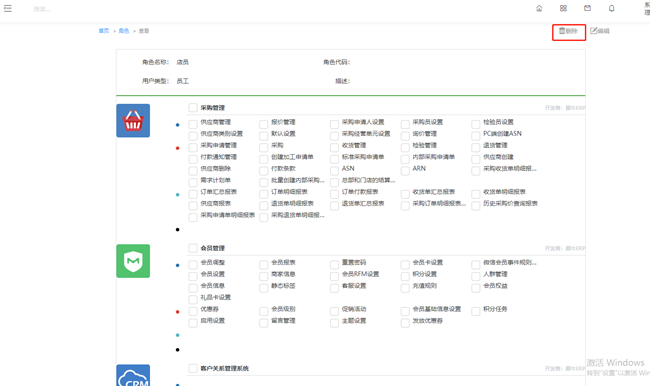
Task: Tick the 发放优惠券 checkbox
Action: pyautogui.click(x=405, y=323)
